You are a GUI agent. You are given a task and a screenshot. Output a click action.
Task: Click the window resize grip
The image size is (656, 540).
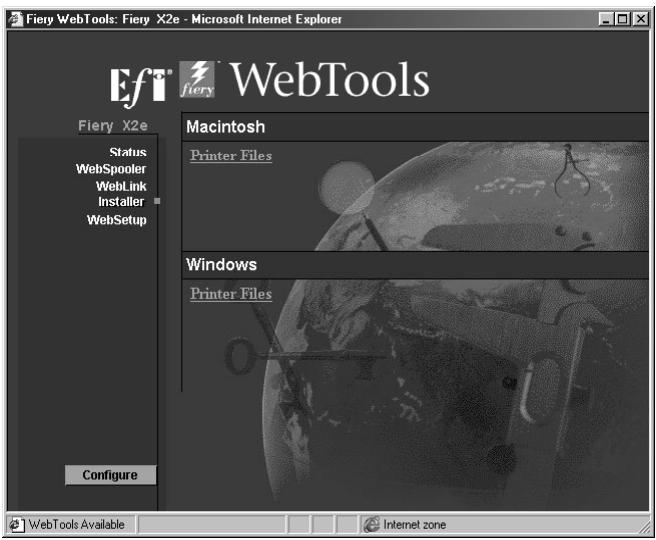point(643,526)
